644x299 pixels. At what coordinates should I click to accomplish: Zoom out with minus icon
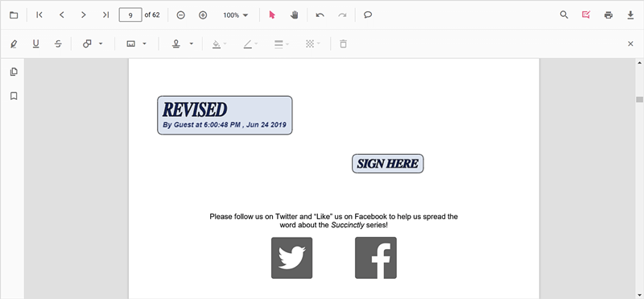(180, 15)
